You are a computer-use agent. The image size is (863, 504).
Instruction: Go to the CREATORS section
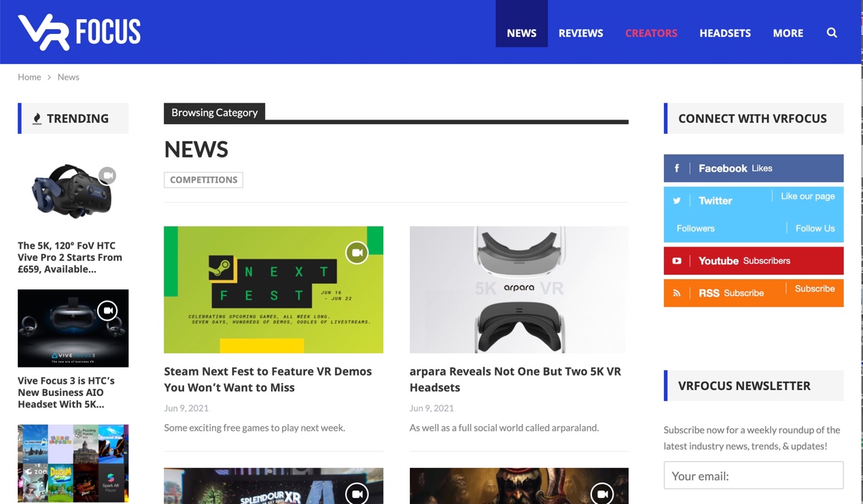point(651,33)
